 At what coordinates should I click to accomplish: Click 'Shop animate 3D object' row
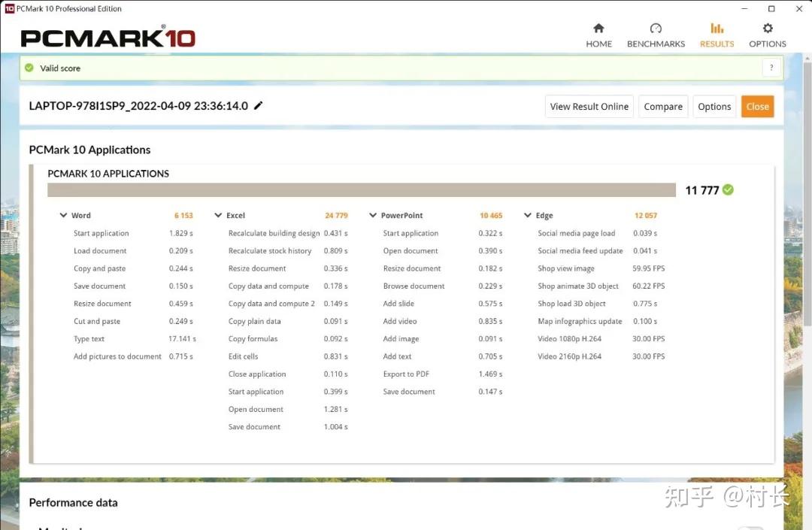point(601,286)
